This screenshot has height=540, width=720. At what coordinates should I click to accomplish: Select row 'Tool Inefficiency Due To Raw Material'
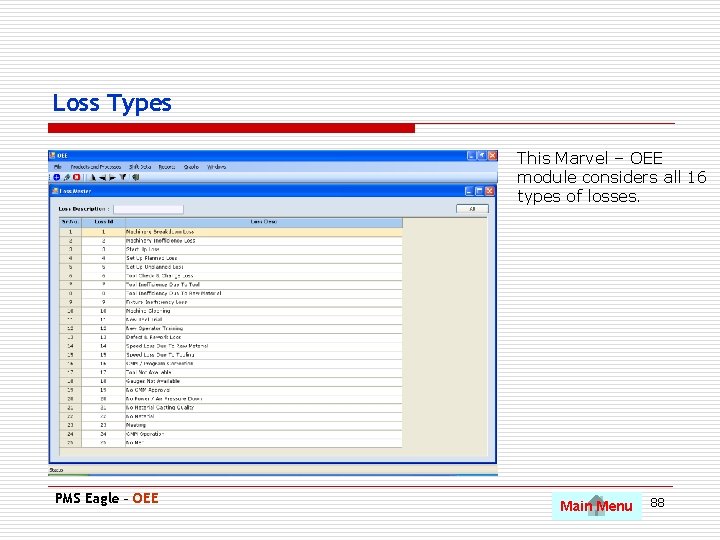click(x=231, y=293)
